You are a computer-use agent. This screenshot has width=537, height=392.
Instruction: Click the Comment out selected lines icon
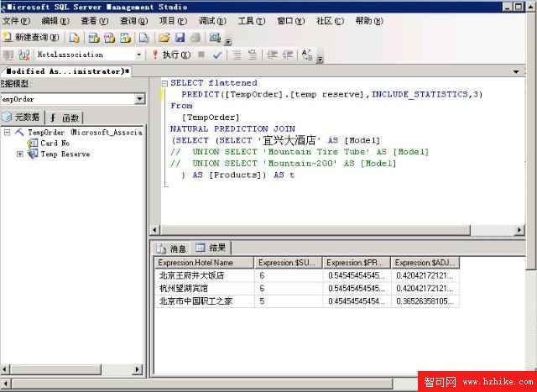pos(237,55)
